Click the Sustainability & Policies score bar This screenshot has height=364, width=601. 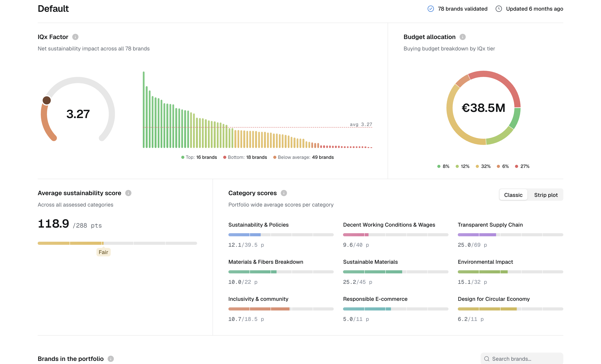(x=281, y=235)
